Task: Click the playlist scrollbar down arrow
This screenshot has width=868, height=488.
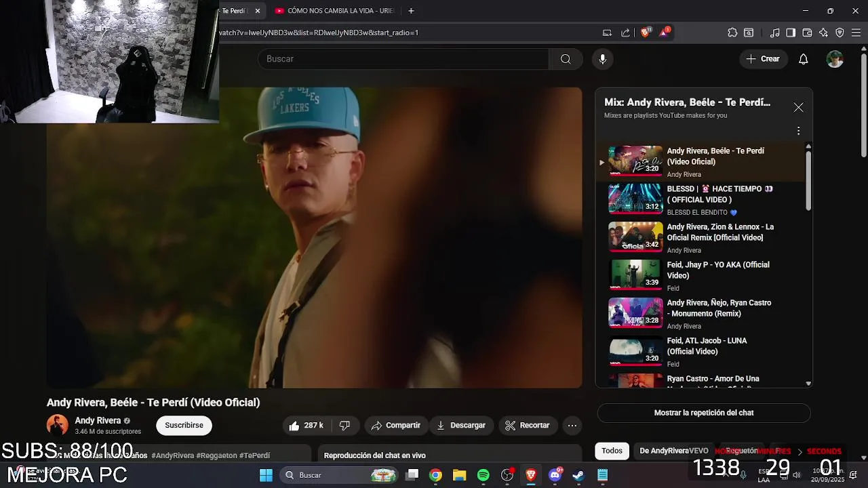Action: 808,384
